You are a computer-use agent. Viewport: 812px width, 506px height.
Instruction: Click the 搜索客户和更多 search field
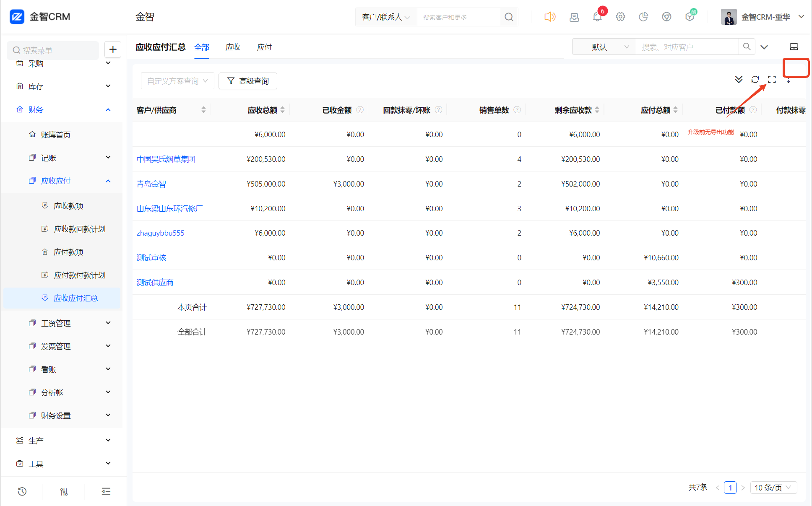click(x=459, y=17)
